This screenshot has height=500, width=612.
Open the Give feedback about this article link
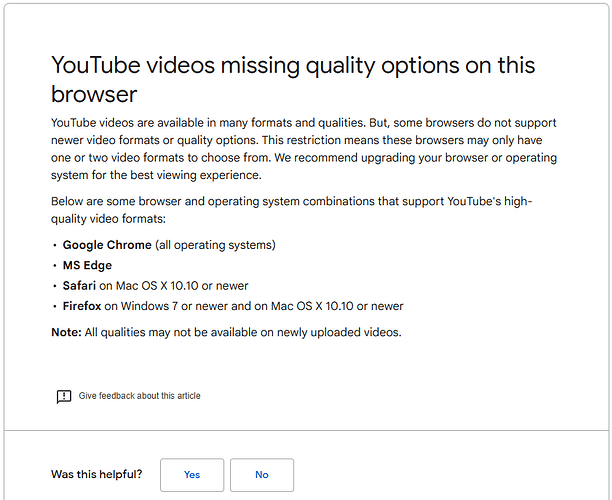[x=139, y=396]
